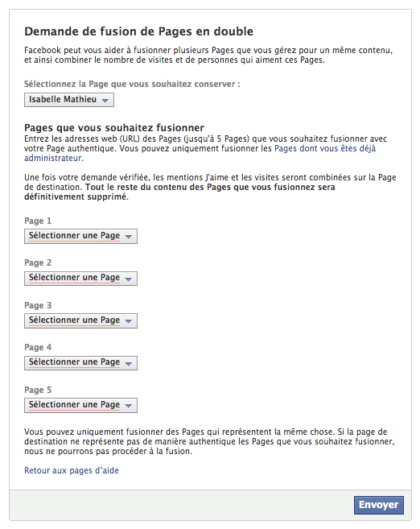Open the Page 3 'Sélectionner une Page' dropdown
This screenshot has width=420, height=529.
[80, 320]
